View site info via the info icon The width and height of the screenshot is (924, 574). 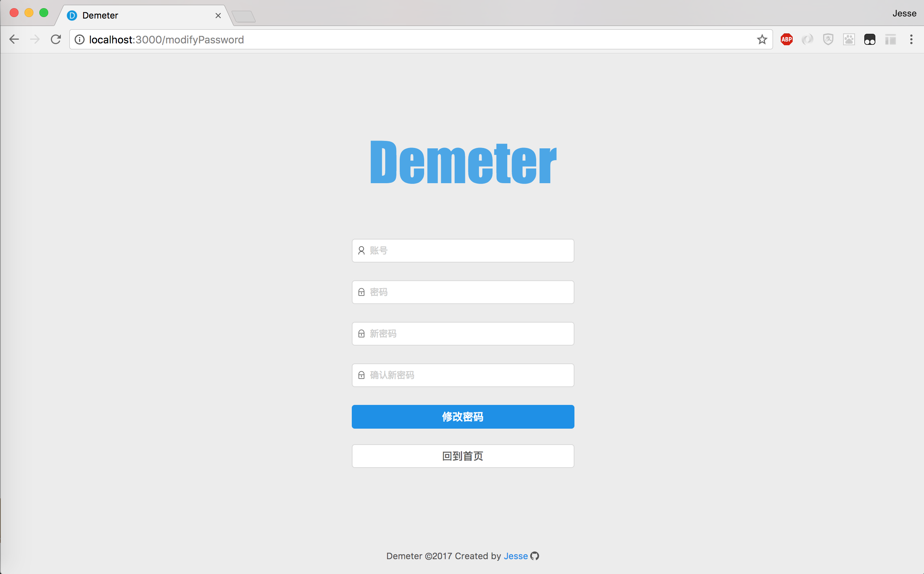coord(79,39)
